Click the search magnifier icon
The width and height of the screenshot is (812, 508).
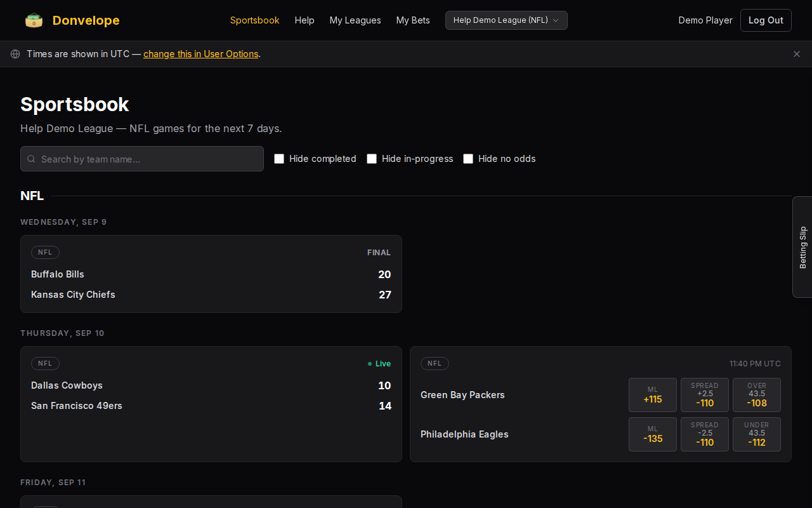click(x=31, y=159)
